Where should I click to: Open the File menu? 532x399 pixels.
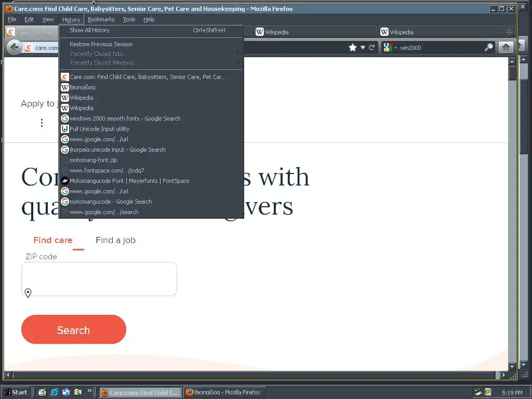click(12, 19)
